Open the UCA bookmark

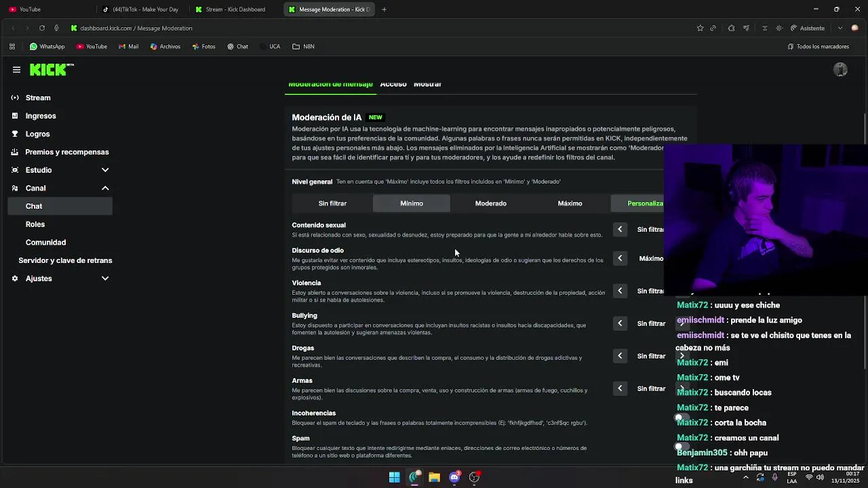pos(269,47)
